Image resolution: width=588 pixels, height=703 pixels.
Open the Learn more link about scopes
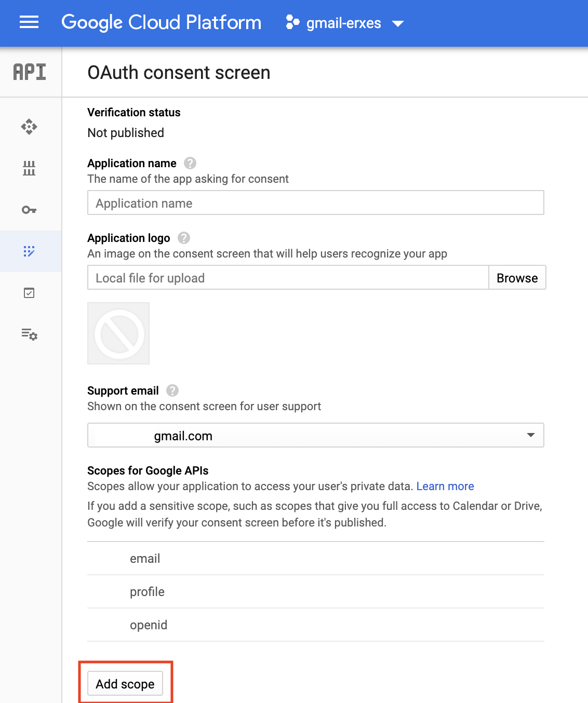pos(445,486)
